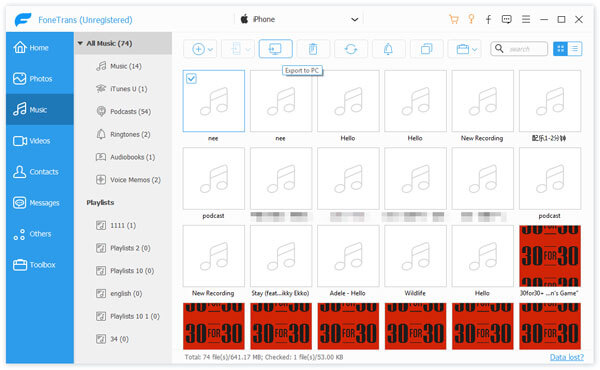600x370 pixels.
Task: Click the key register icon
Action: click(x=471, y=19)
